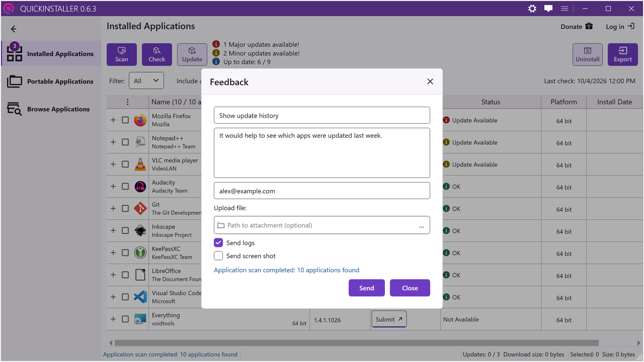Click Log in at top right
644x362 pixels.
coord(620,27)
